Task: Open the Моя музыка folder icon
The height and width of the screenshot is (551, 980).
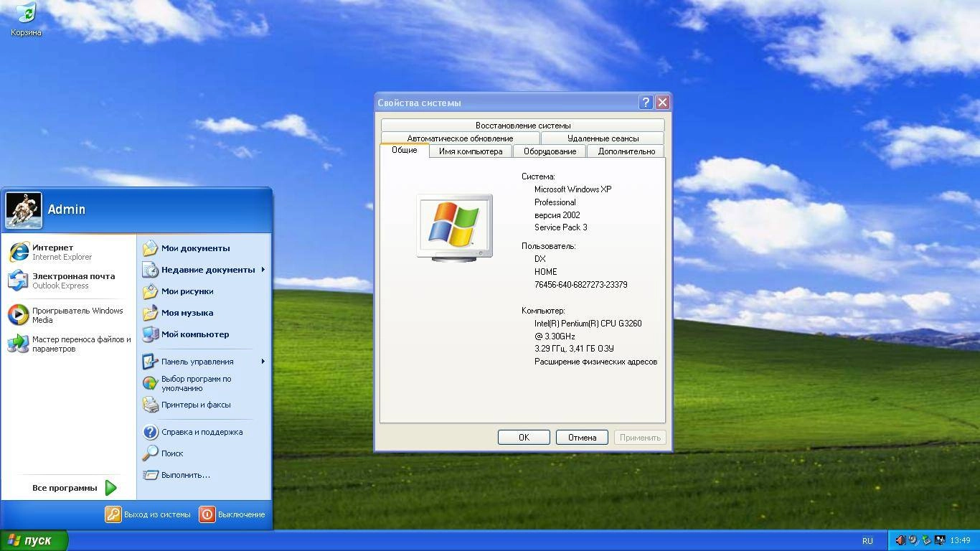Action: [150, 313]
